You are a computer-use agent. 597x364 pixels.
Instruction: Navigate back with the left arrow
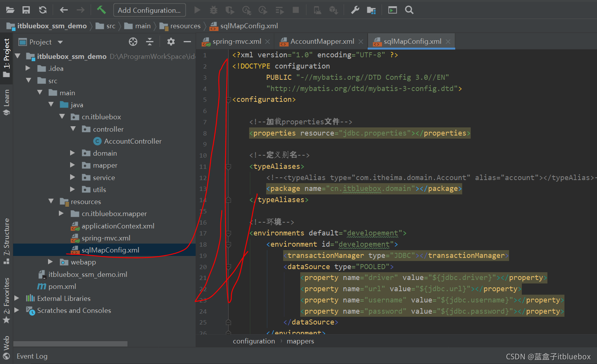[64, 10]
